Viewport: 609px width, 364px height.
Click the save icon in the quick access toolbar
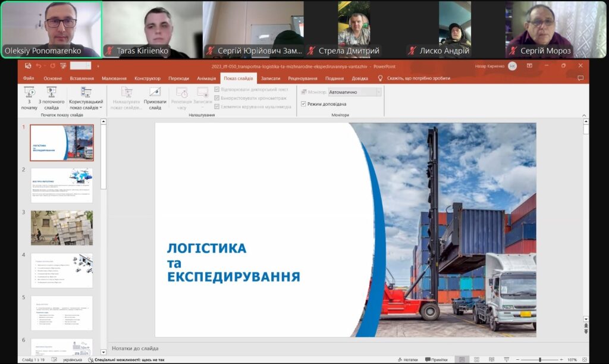(28, 66)
